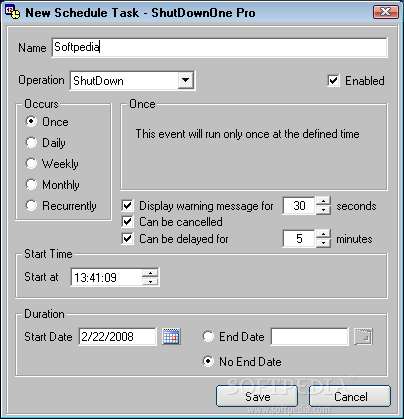Increase warning message seconds value
The width and height of the screenshot is (404, 419).
click(323, 201)
